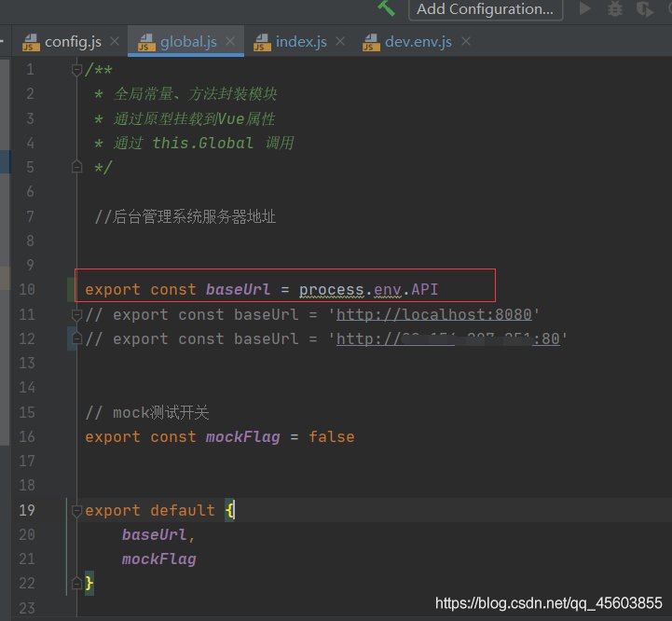Screen dimensions: 672x621
Task: Click the Debug bug icon
Action: point(614,8)
